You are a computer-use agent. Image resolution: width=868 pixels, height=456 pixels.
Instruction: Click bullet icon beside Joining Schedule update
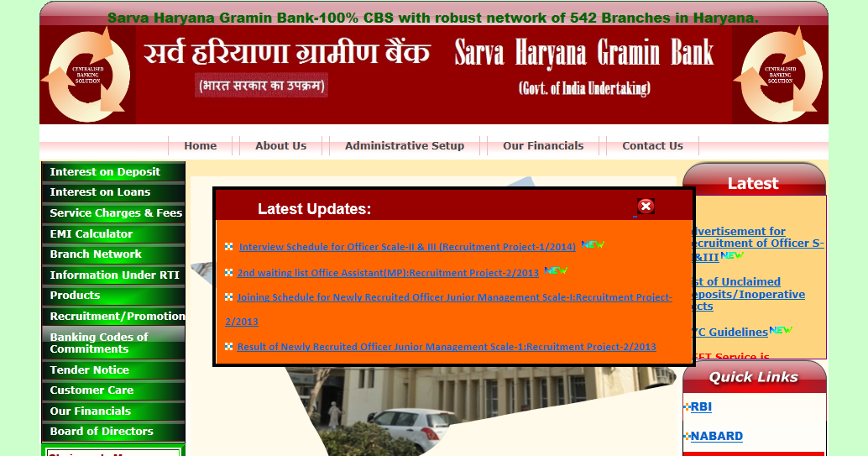228,297
